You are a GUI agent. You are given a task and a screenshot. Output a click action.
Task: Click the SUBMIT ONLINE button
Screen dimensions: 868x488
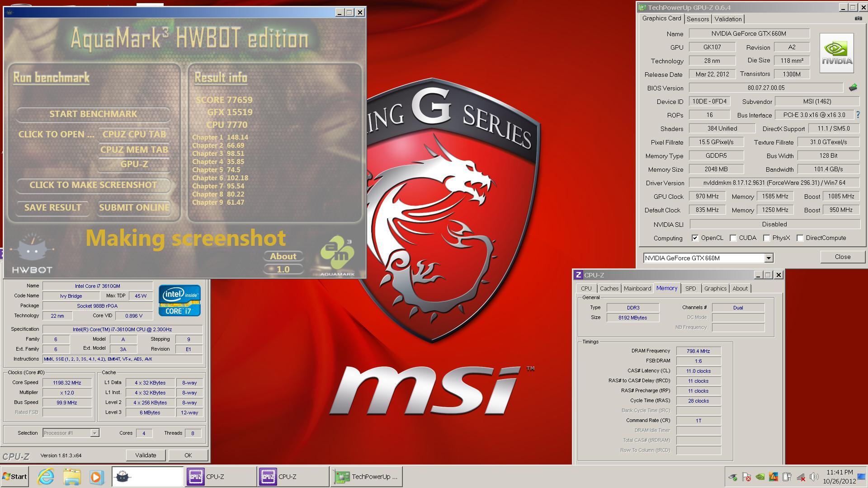[134, 207]
